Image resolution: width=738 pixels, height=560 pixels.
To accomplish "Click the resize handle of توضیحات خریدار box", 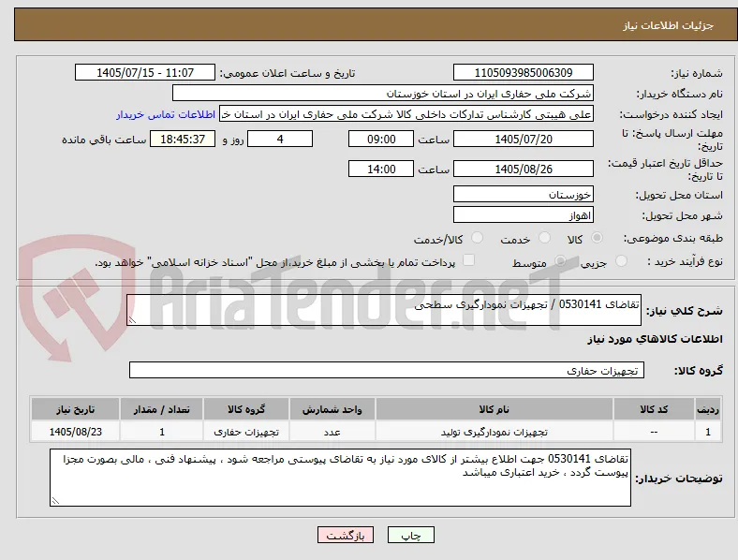I will tap(55, 501).
